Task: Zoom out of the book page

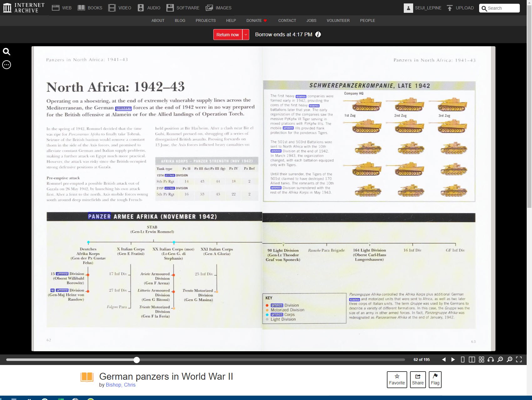Action: pos(500,360)
